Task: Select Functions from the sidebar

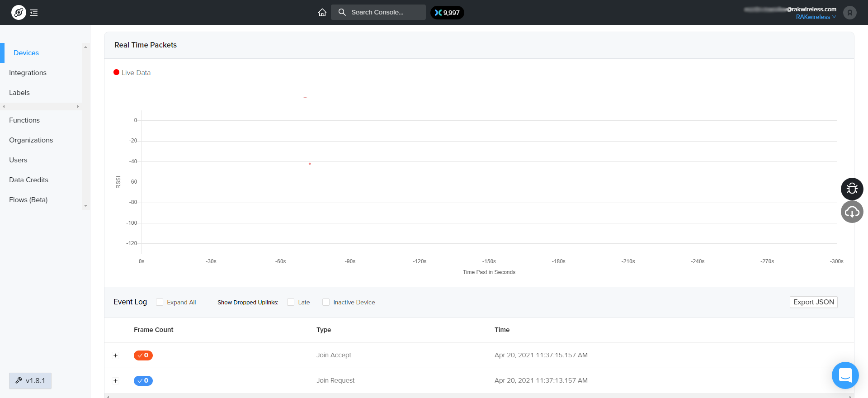Action: (x=24, y=120)
